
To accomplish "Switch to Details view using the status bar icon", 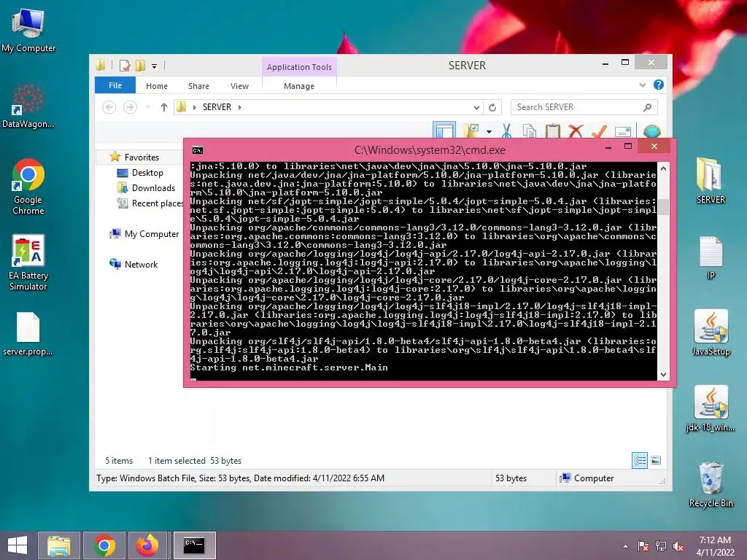I will pos(639,460).
